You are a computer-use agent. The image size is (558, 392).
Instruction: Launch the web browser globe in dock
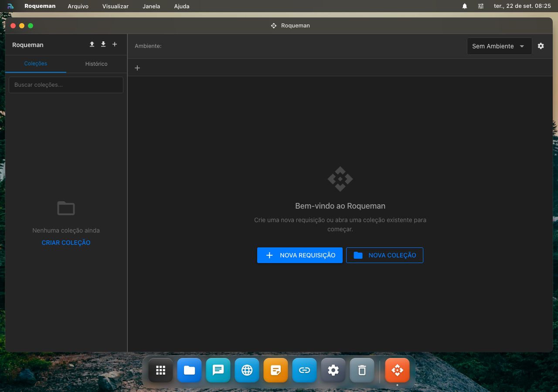coord(247,370)
